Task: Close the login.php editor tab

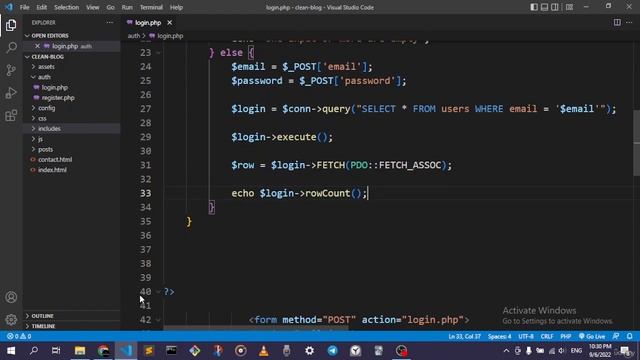Action: 169,23
